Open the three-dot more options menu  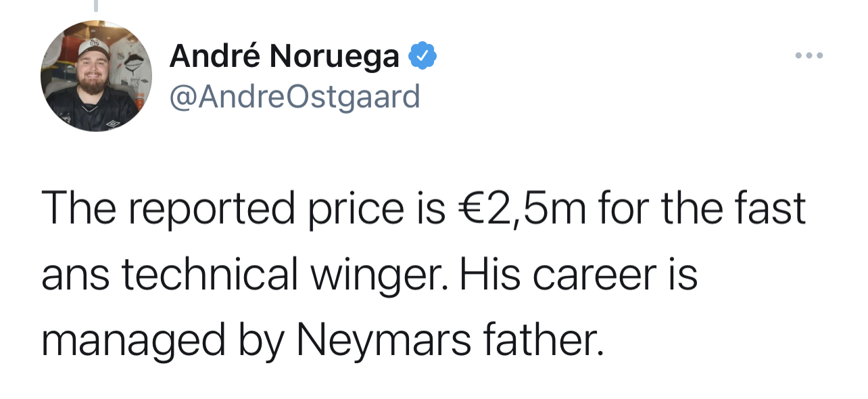tap(809, 55)
